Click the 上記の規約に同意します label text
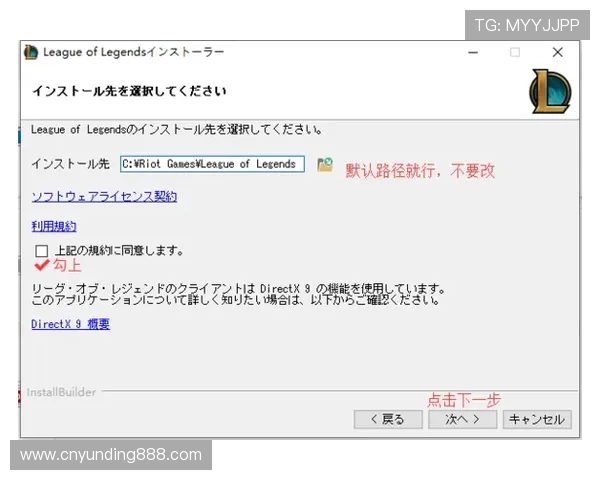Screen dimensions: 600x480 tap(119, 251)
